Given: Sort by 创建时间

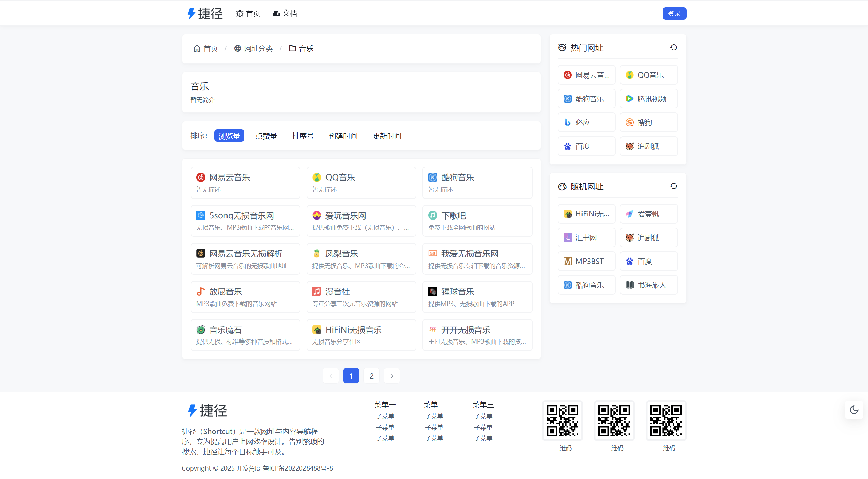Looking at the screenshot, I should pyautogui.click(x=343, y=136).
